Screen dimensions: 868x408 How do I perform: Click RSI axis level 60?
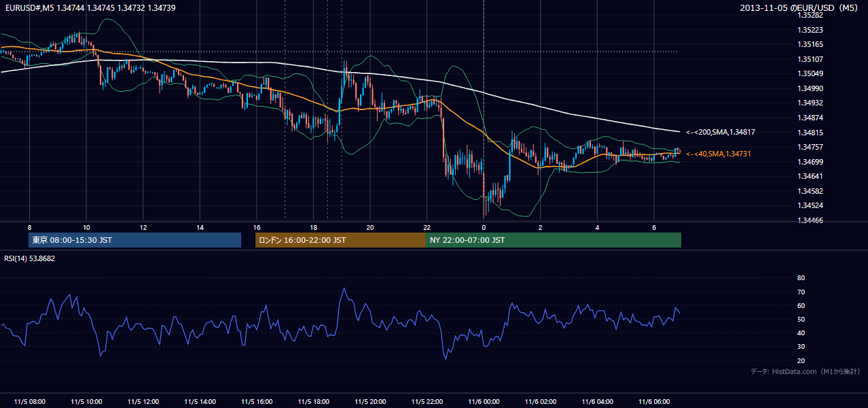pyautogui.click(x=801, y=305)
